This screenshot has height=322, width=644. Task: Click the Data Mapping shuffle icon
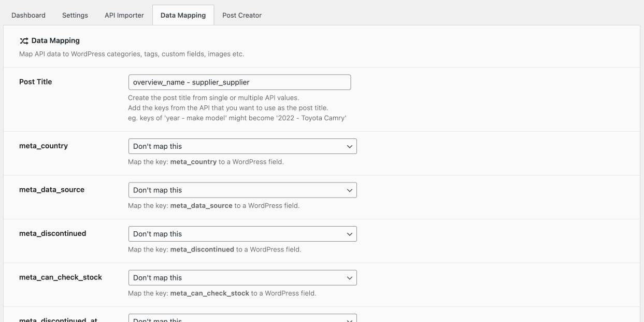24,40
